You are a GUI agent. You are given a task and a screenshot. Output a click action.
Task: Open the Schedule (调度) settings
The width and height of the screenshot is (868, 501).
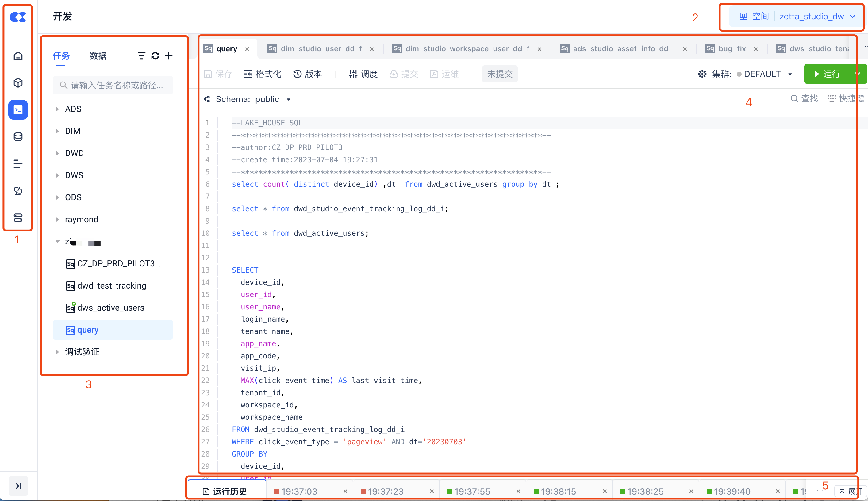363,74
